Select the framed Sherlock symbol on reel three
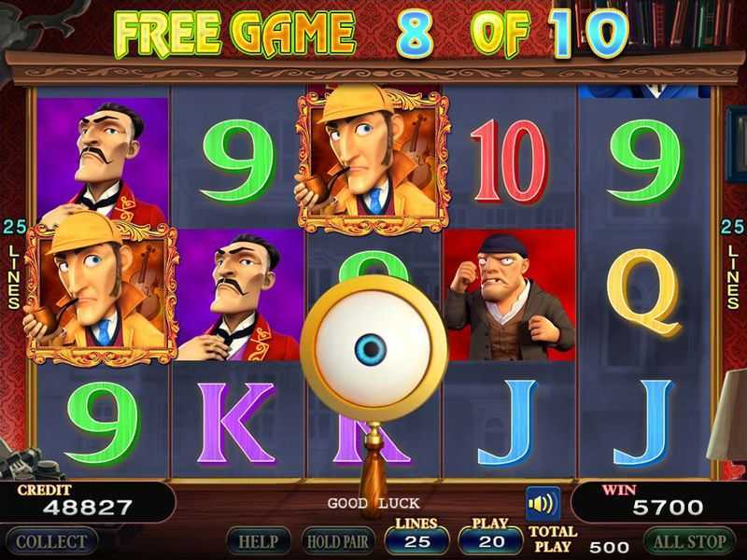The height and width of the screenshot is (560, 747). [x=373, y=161]
